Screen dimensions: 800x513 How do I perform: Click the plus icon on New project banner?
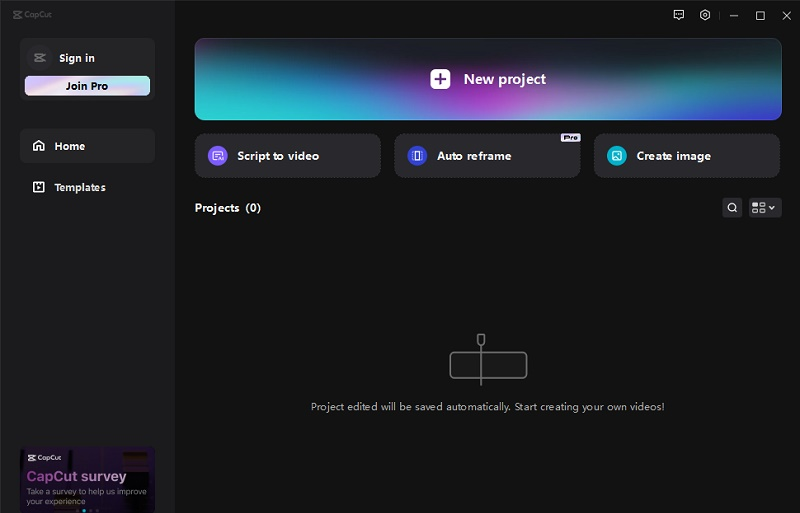440,79
